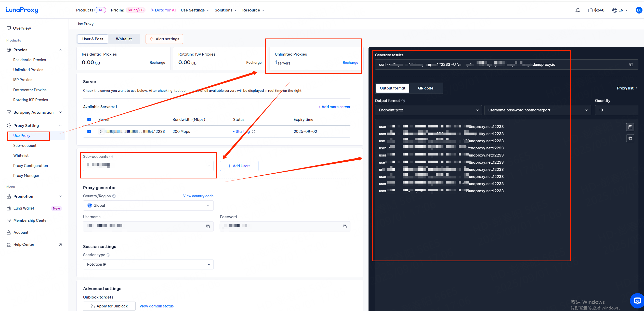Open the Session type Rotation IP dropdown
Image resolution: width=644 pixels, height=311 pixels.
click(148, 264)
